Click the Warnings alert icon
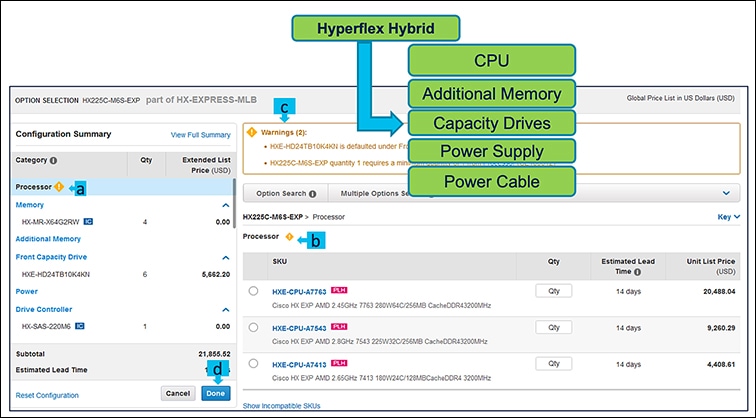The width and height of the screenshot is (756, 418). click(251, 131)
